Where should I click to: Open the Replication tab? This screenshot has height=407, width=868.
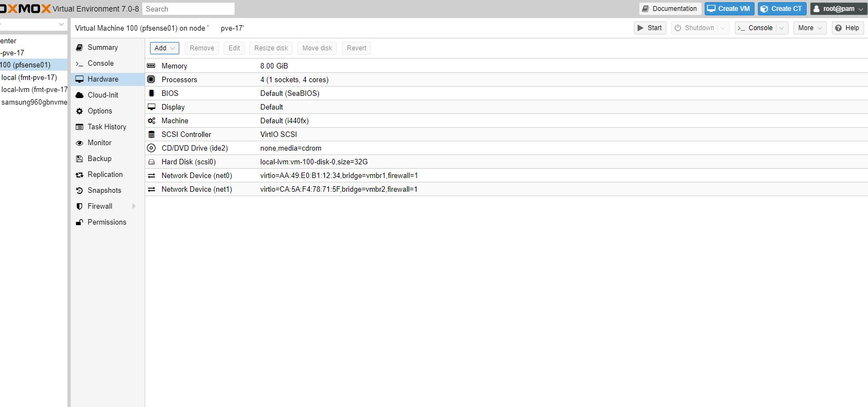[107, 175]
